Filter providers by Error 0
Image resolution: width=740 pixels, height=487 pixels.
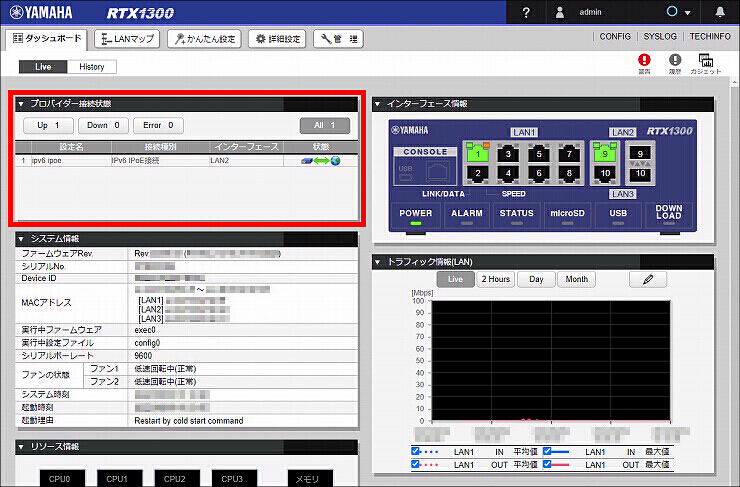pyautogui.click(x=158, y=126)
